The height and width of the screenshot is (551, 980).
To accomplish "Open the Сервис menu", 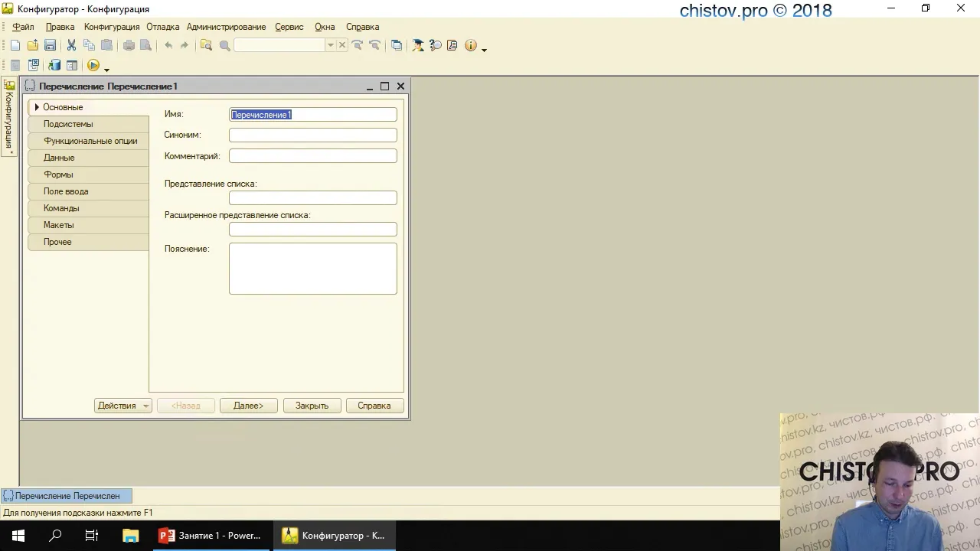I will pyautogui.click(x=289, y=27).
